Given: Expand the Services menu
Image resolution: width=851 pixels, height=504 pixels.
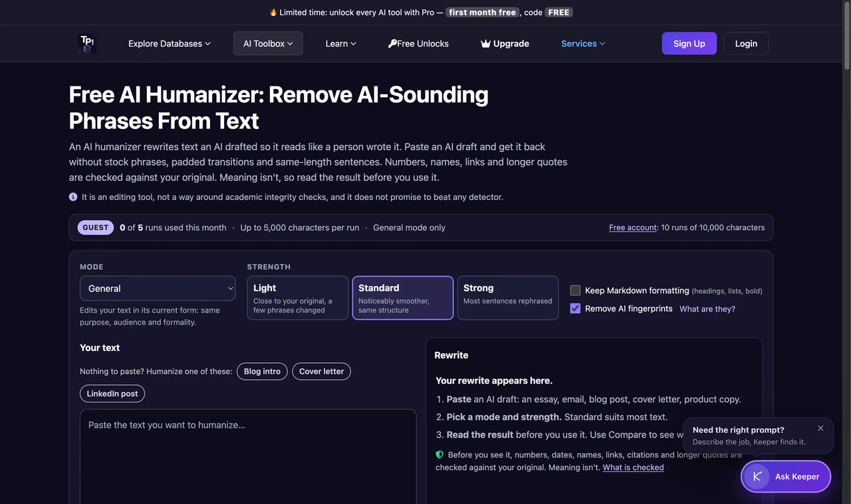Looking at the screenshot, I should tap(583, 44).
